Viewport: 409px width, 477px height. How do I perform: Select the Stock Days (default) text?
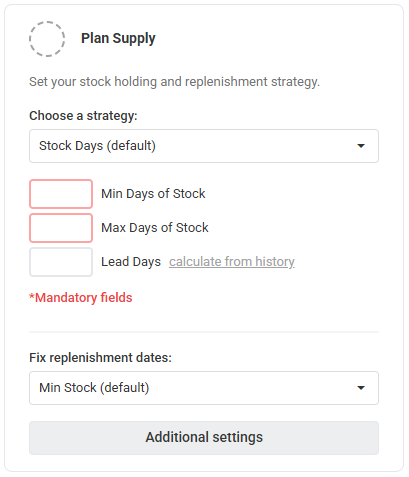tap(97, 146)
